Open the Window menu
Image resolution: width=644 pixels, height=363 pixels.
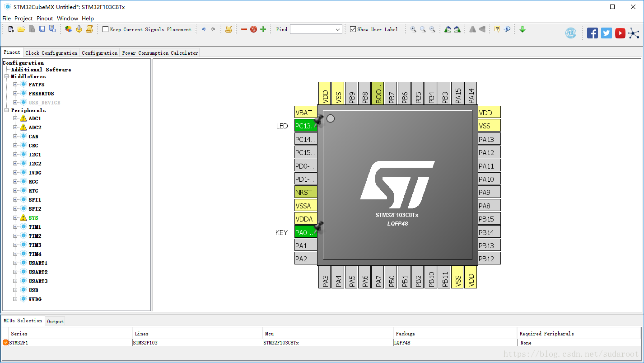67,19
